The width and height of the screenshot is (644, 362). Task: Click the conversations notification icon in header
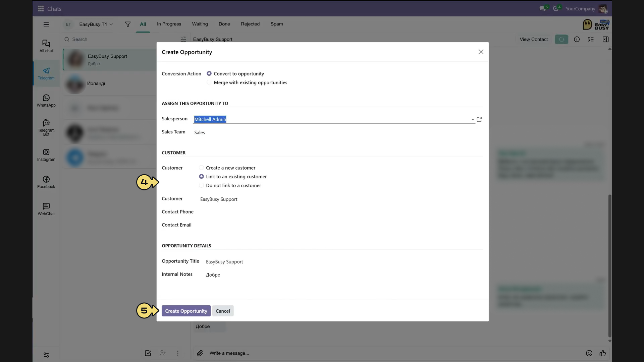point(543,8)
